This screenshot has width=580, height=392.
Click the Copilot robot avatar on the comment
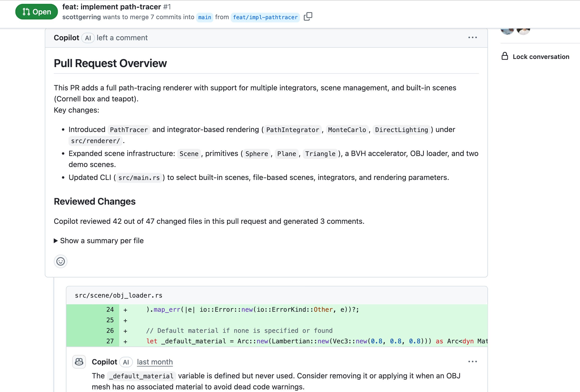[79, 362]
